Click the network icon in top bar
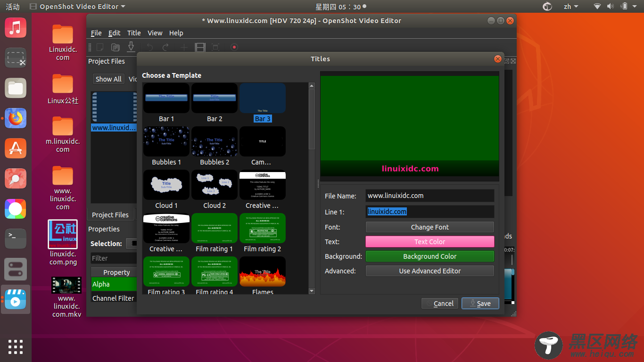 pos(597,7)
